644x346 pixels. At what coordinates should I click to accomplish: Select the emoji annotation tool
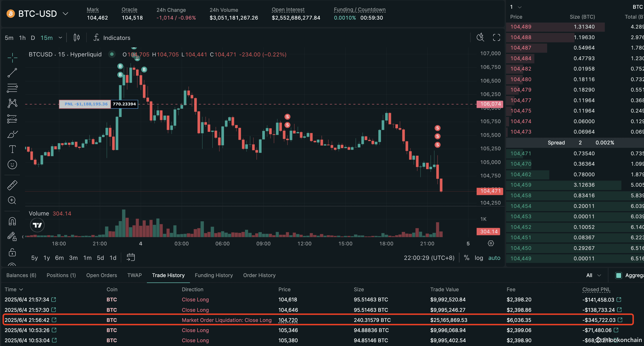pos(12,165)
